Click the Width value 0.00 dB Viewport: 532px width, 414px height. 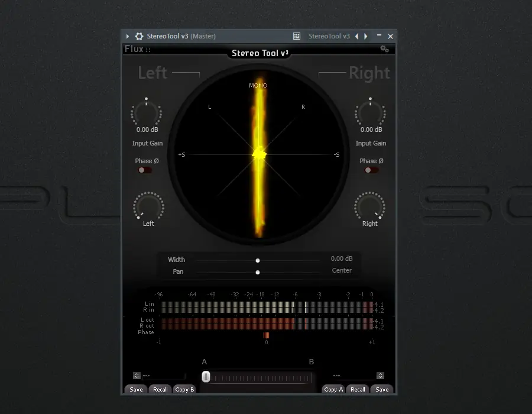[342, 258]
